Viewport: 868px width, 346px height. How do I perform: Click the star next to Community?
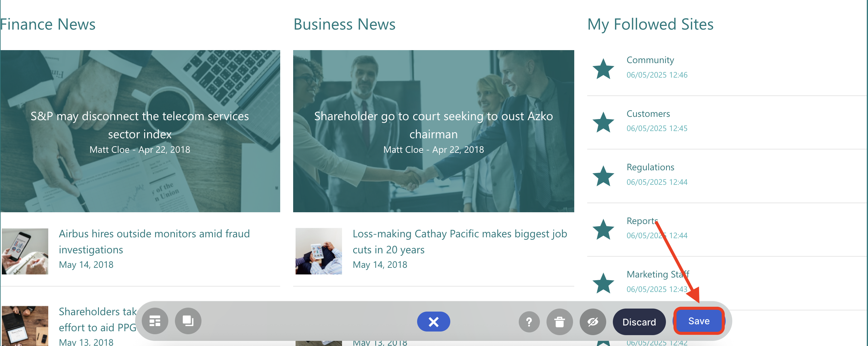603,69
